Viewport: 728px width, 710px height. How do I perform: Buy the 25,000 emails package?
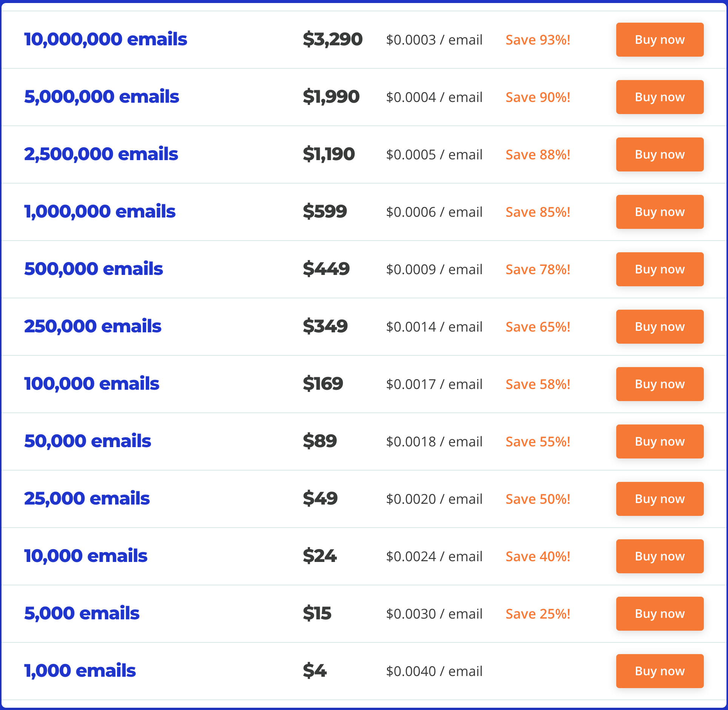coord(659,499)
